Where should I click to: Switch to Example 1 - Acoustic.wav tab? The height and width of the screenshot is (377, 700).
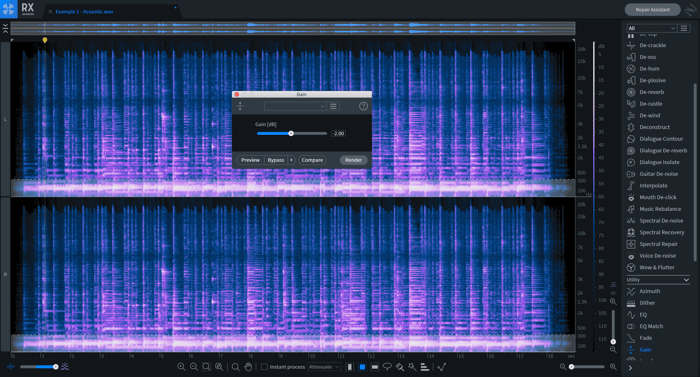pyautogui.click(x=84, y=12)
